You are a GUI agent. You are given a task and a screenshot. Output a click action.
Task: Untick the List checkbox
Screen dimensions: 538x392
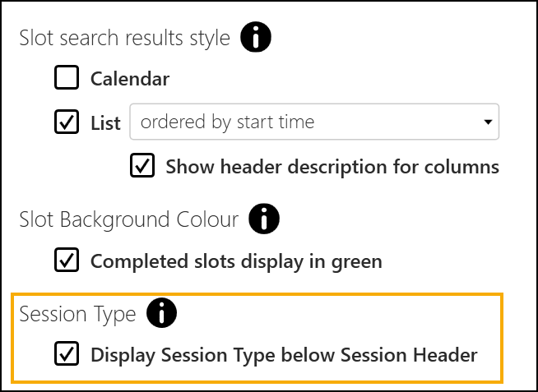(x=67, y=122)
